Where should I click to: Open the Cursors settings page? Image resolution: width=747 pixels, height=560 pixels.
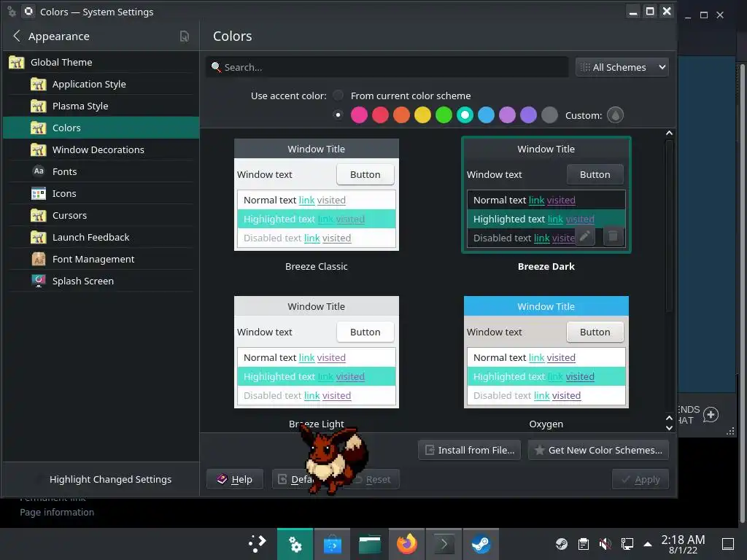101,215
